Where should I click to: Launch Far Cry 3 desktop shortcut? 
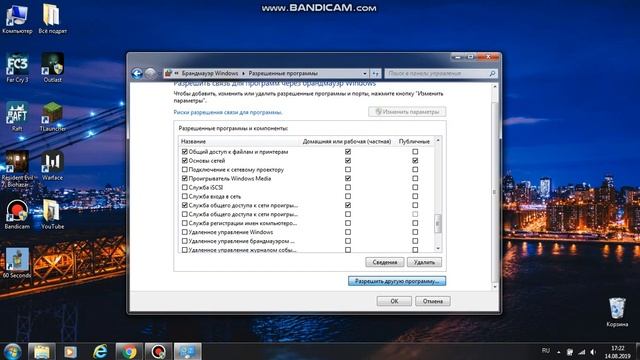coord(17,68)
